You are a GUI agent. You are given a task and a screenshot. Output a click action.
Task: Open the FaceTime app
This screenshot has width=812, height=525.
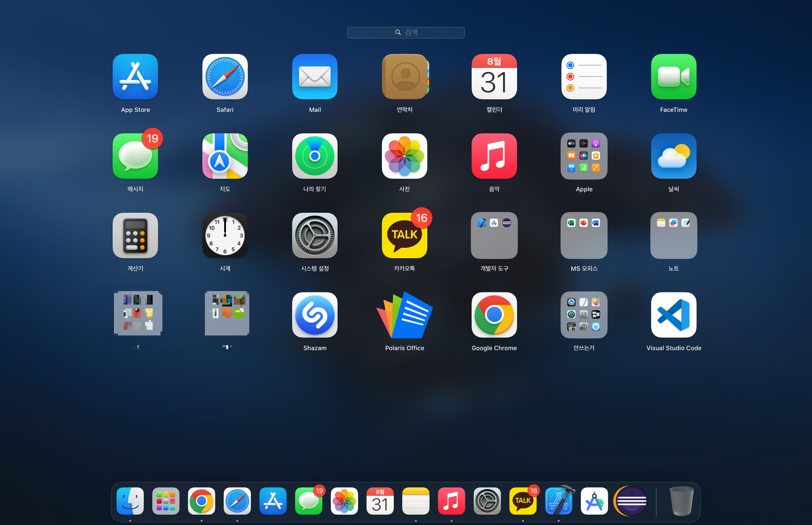(x=673, y=77)
